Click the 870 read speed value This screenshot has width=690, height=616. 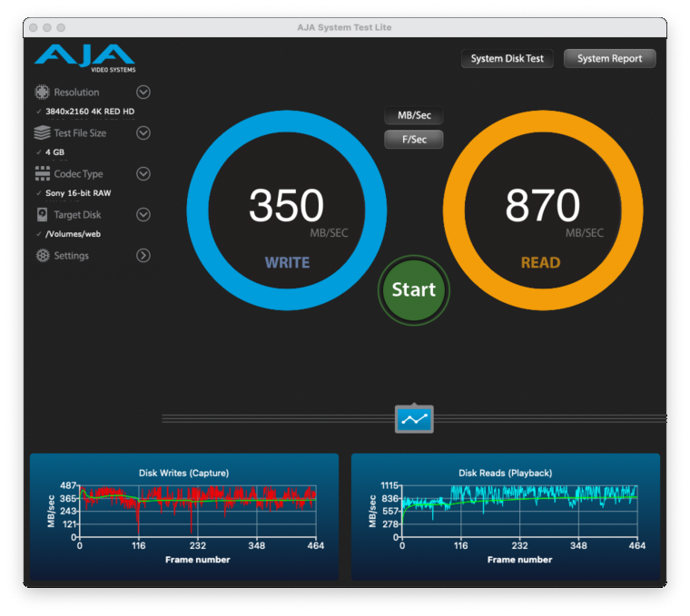pos(543,205)
